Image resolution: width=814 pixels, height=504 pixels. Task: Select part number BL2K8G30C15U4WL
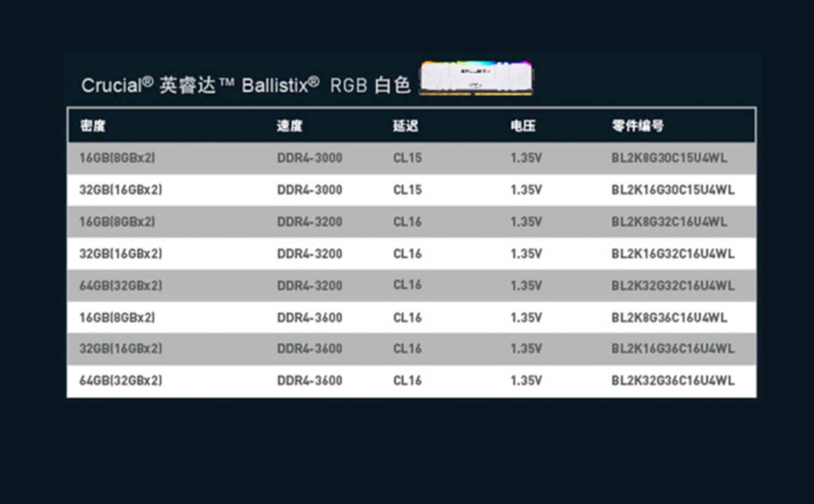(x=669, y=158)
